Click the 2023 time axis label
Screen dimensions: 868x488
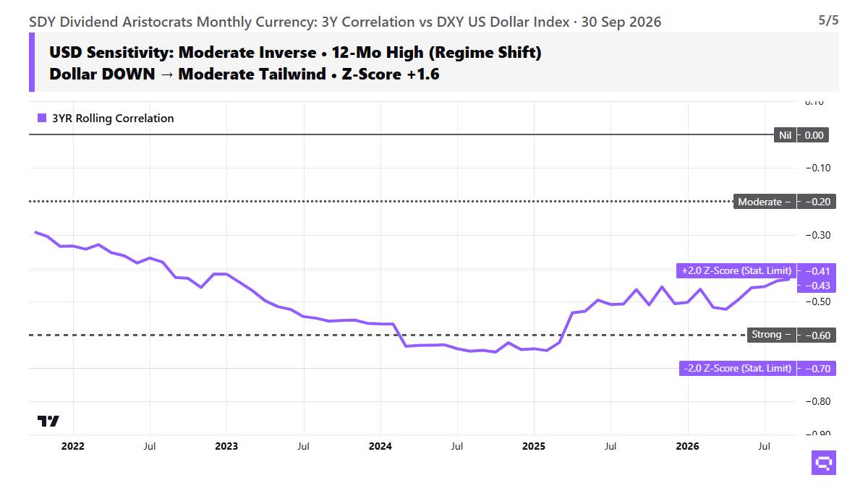point(226,446)
